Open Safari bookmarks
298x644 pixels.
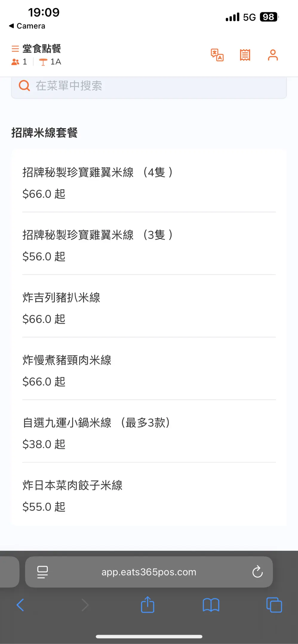coord(211,605)
